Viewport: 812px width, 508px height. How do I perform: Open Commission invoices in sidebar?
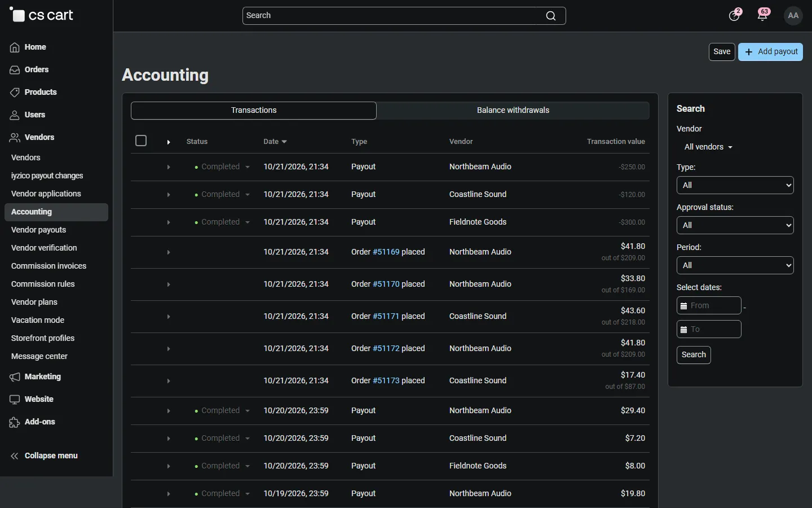[49, 266]
